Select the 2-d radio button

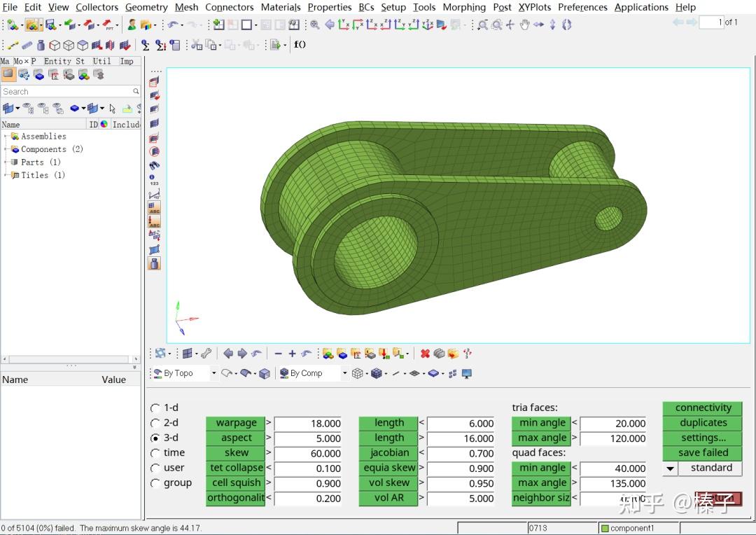pyautogui.click(x=155, y=423)
